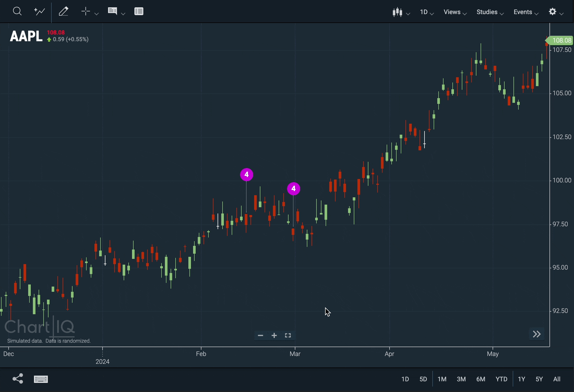
Task: Open the info tooltip callout icon
Action: tap(112, 11)
